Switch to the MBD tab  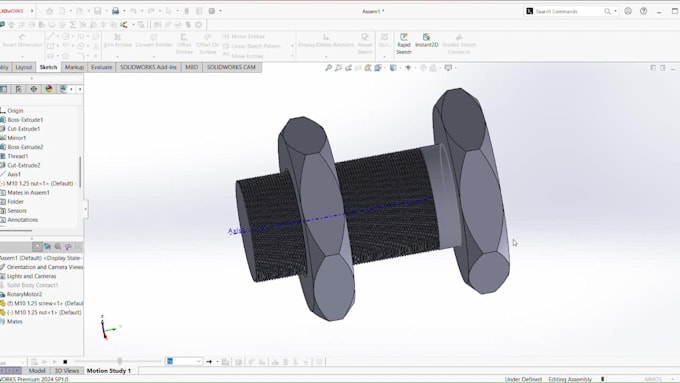(192, 67)
